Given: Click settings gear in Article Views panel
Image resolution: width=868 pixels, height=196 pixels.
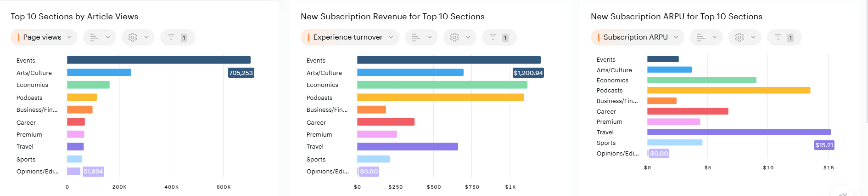Looking at the screenshot, I should [x=133, y=37].
